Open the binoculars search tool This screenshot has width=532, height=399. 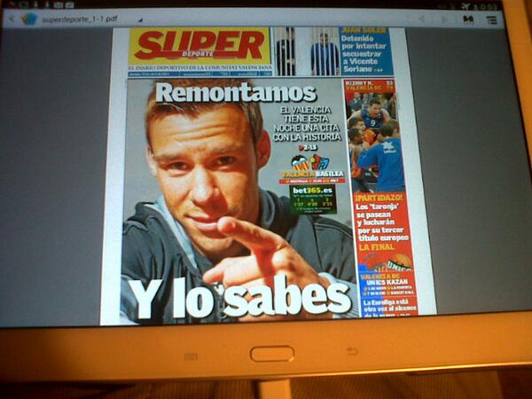click(468, 20)
